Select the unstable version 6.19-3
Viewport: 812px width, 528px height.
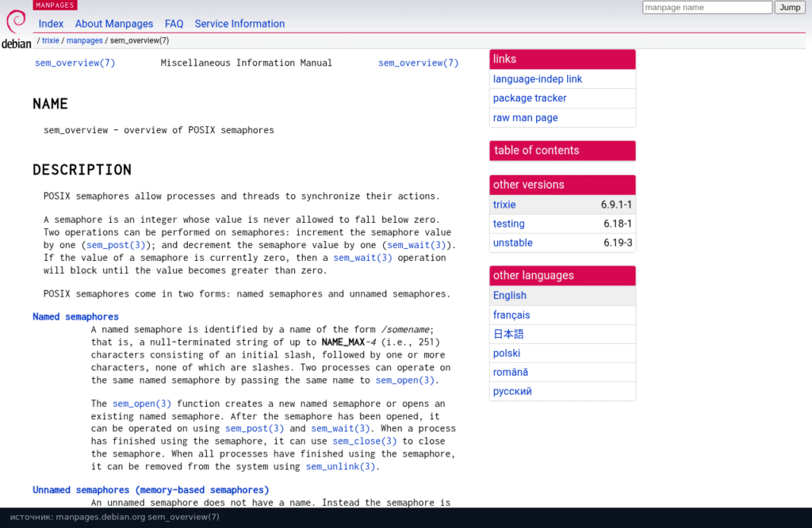click(562, 243)
